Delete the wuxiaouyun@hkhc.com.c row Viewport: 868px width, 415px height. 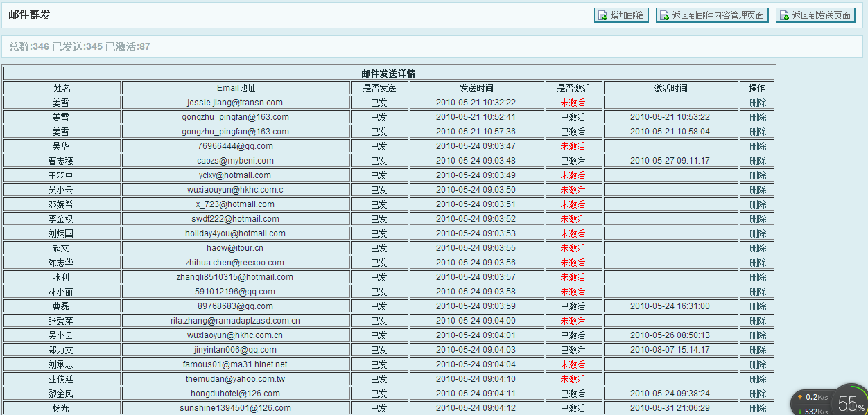point(758,190)
